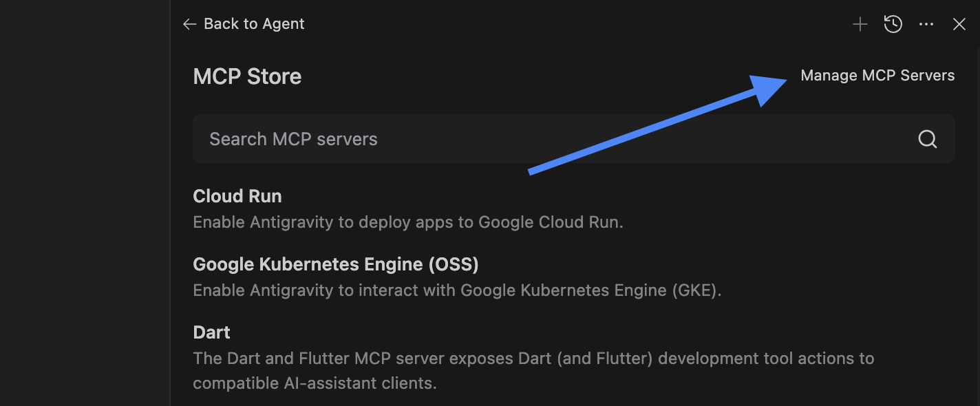Open Google Kubernetes Engine (OSS) entry
The image size is (980, 406).
point(335,264)
